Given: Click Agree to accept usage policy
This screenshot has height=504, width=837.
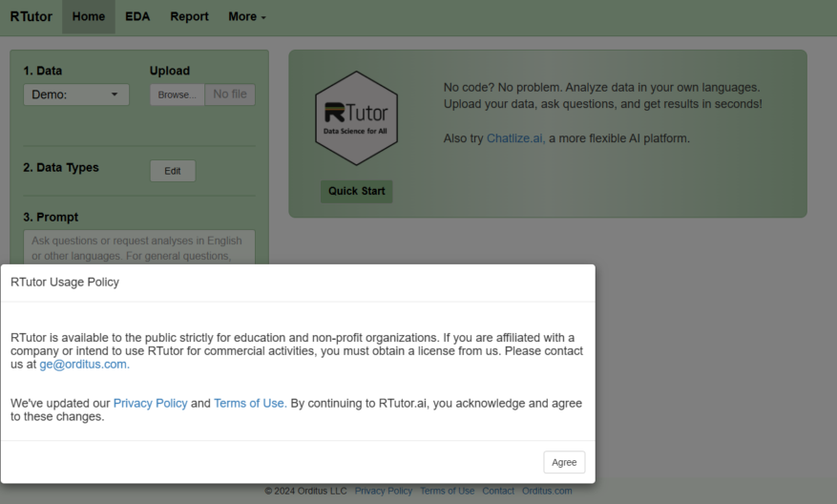Looking at the screenshot, I should pyautogui.click(x=564, y=462).
